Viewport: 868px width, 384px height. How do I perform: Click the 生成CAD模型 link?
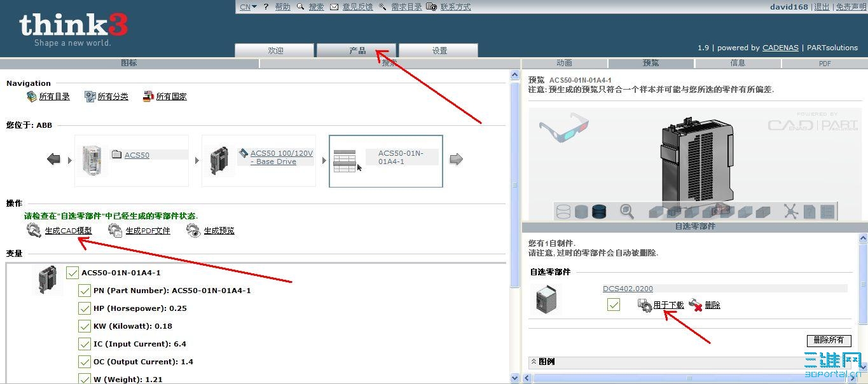click(68, 231)
